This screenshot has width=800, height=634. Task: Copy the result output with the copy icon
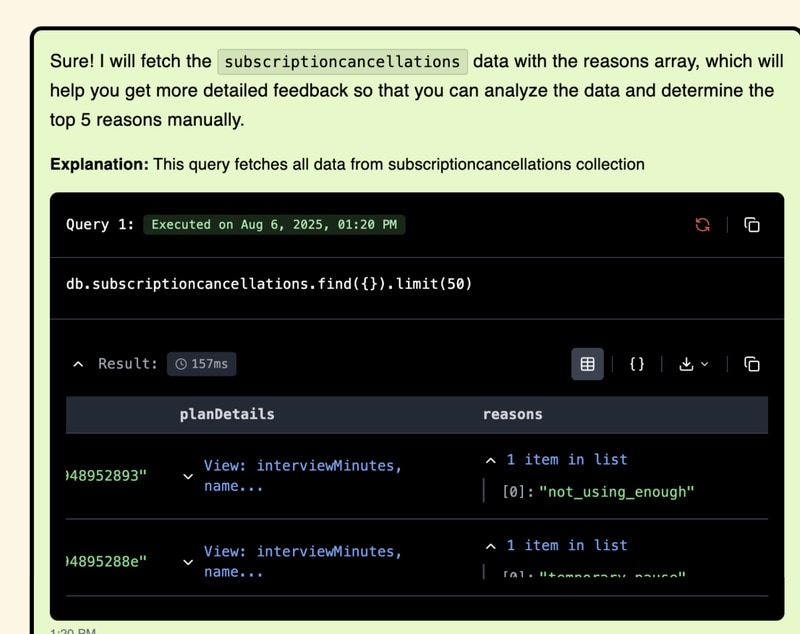(754, 364)
